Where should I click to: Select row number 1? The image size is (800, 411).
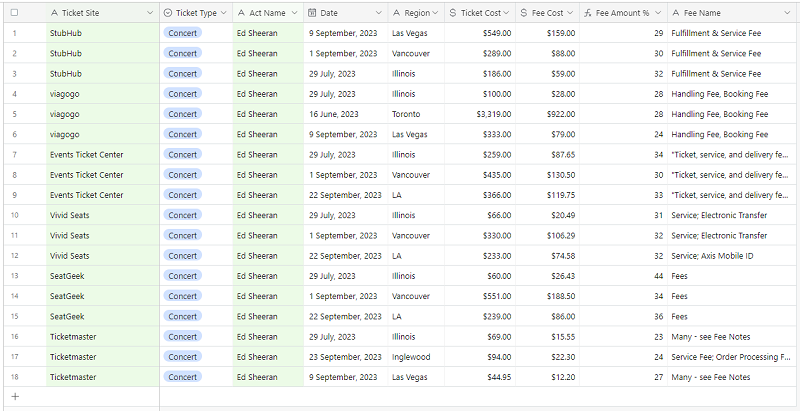15,33
